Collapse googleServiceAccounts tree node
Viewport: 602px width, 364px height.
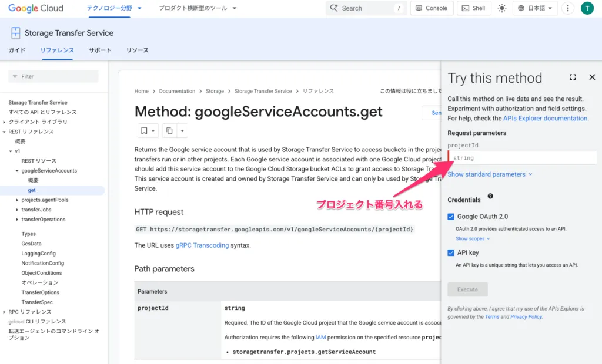point(17,171)
